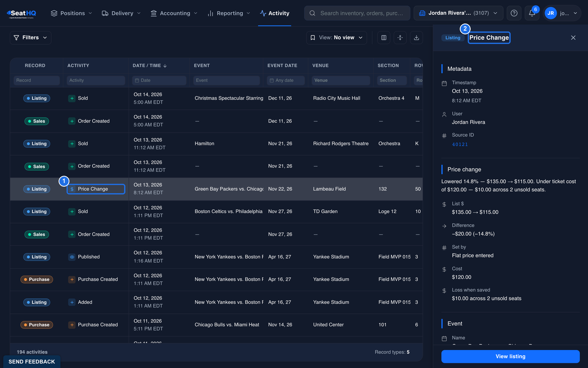Viewport: 588px width, 368px height.
Task: Open notifications bell icon
Action: (532, 13)
